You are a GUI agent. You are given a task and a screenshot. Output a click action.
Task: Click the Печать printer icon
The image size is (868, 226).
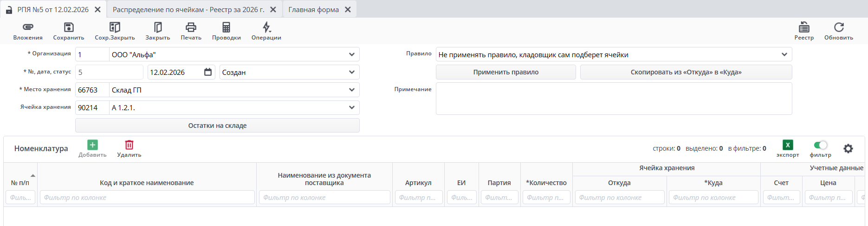tap(191, 27)
